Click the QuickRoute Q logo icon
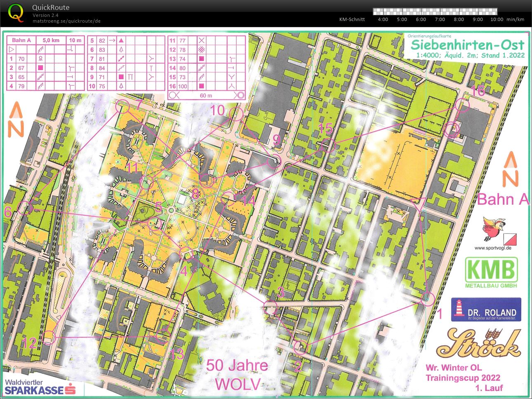 [x=16, y=12]
